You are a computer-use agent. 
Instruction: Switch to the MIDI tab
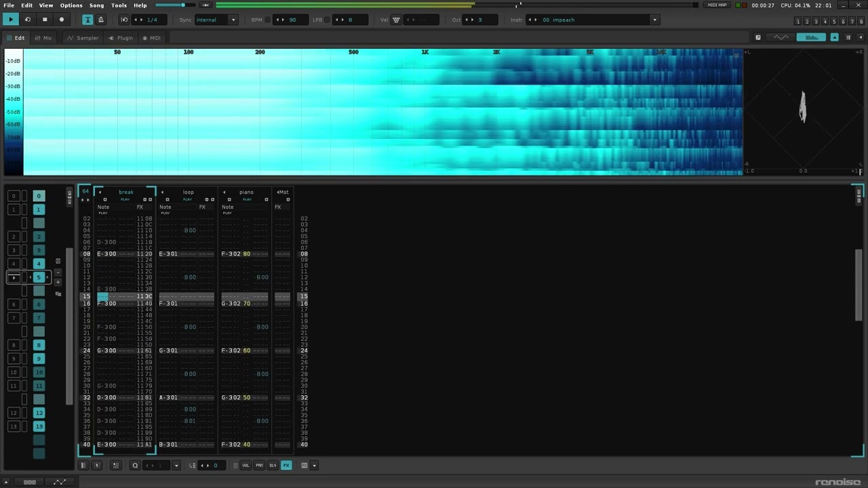[152, 38]
